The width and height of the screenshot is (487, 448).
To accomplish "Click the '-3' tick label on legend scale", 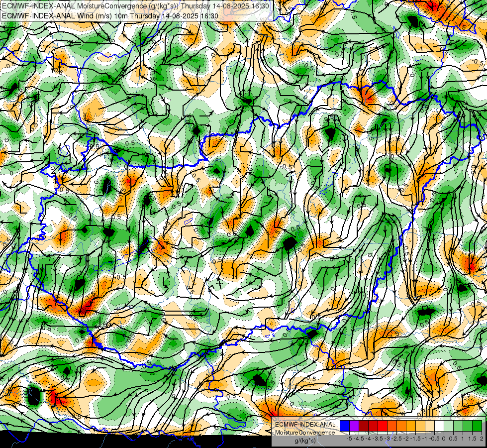I will click(387, 439).
